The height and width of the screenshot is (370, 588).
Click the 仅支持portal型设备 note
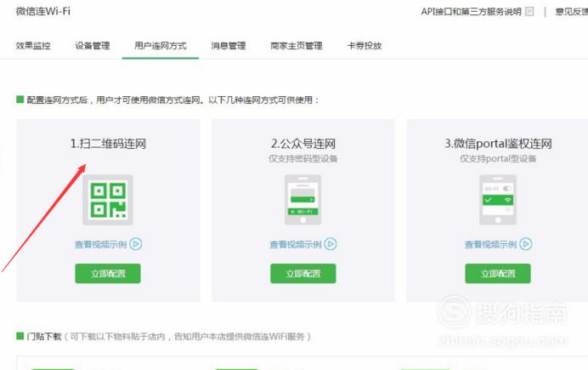(498, 159)
